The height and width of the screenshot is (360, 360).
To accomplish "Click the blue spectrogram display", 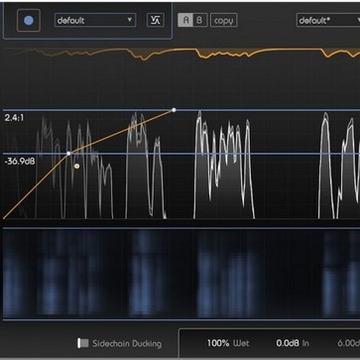I will coord(182,273).
